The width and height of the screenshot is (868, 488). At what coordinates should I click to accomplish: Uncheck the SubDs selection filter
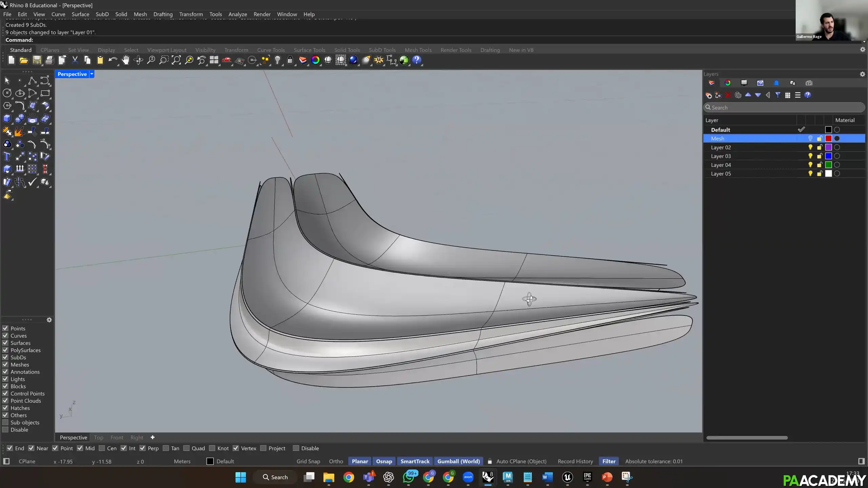pos(5,357)
